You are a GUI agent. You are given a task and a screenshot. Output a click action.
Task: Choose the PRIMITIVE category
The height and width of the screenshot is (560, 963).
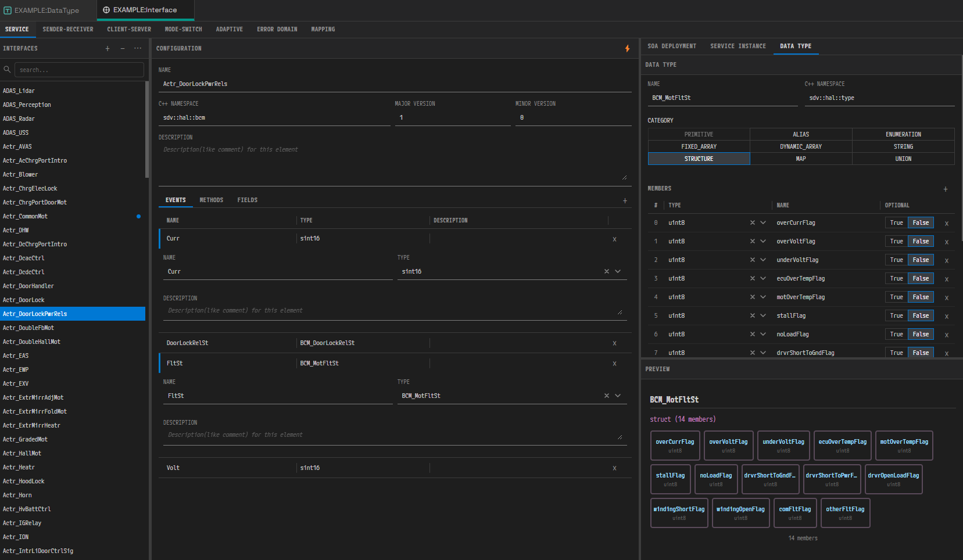[x=699, y=134]
